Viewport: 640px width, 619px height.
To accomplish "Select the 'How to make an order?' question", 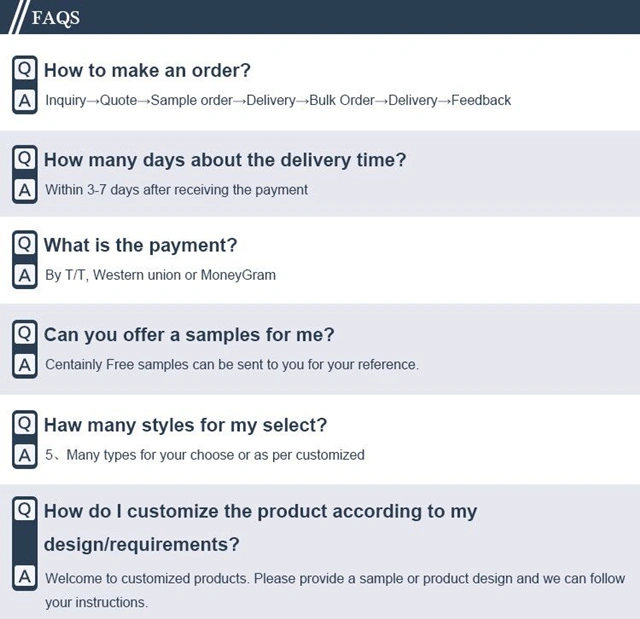I will click(147, 70).
